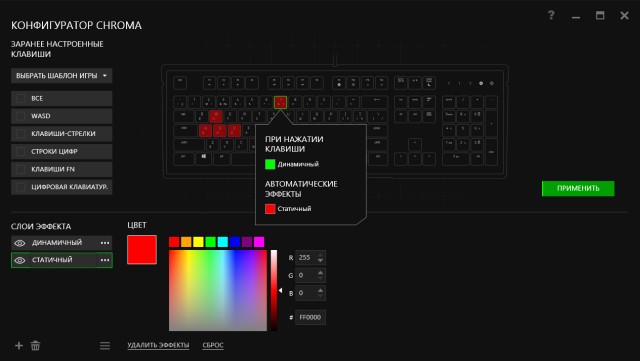
Task: Delete layer using the trash icon
Action: [36, 345]
